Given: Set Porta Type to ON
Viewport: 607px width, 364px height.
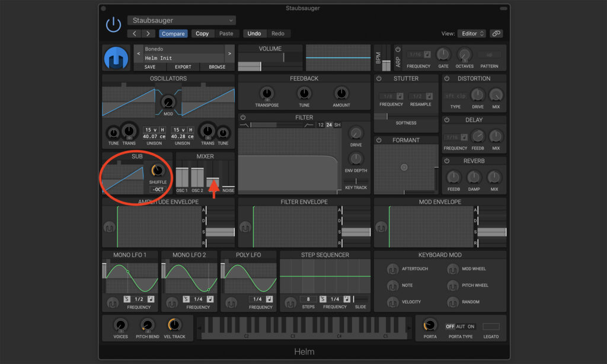Looking at the screenshot, I should (x=471, y=327).
